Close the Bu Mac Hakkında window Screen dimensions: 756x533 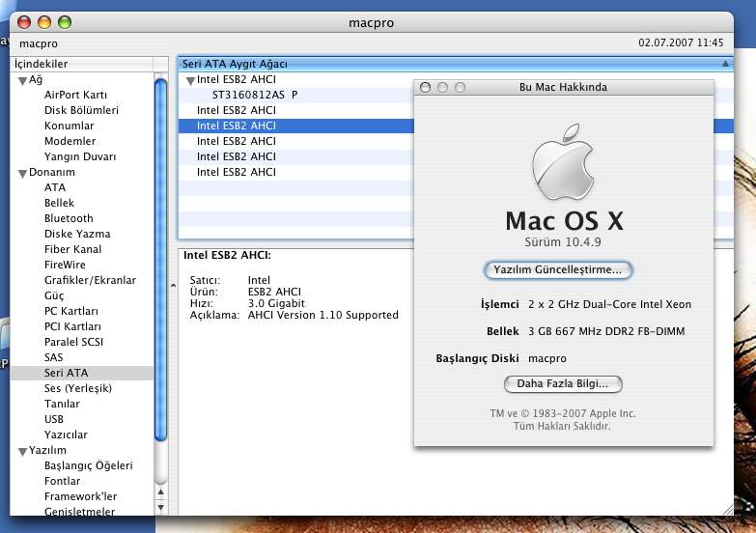pos(425,87)
